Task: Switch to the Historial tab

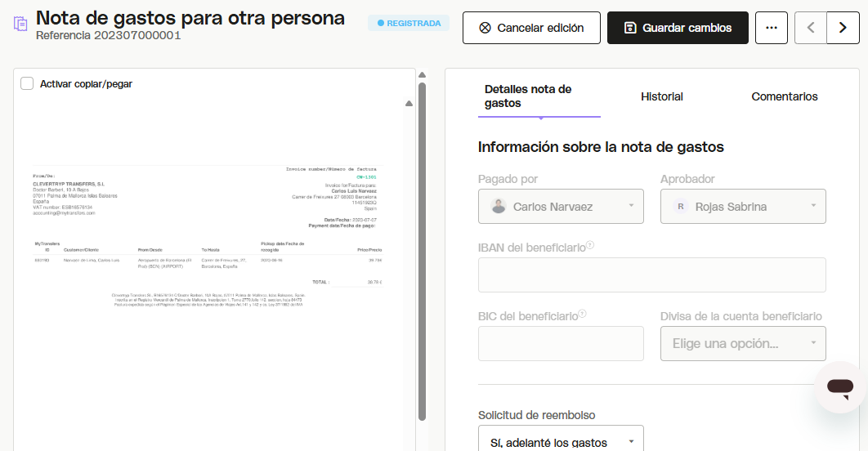Action: [661, 96]
